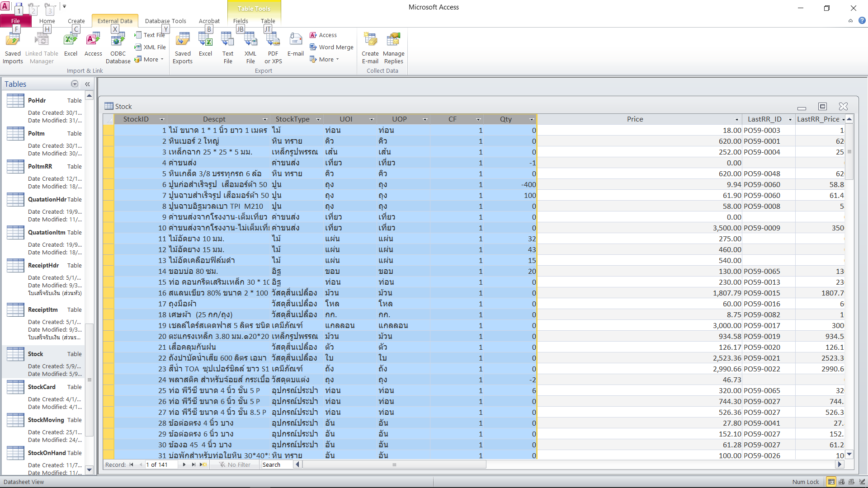Expand the StockType dropdown filter
Screen dimensions: 868x488
pyautogui.click(x=319, y=118)
